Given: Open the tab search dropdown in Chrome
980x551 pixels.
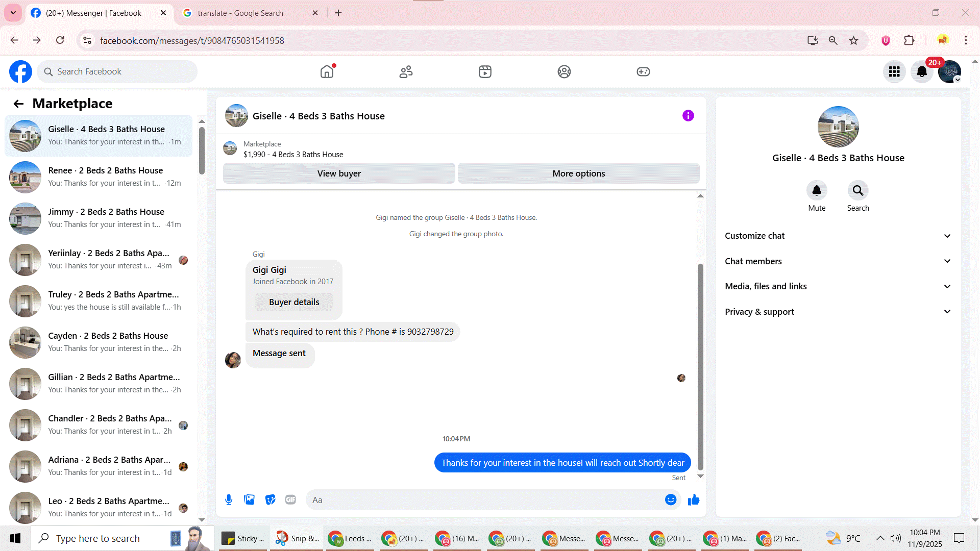Looking at the screenshot, I should point(13,13).
